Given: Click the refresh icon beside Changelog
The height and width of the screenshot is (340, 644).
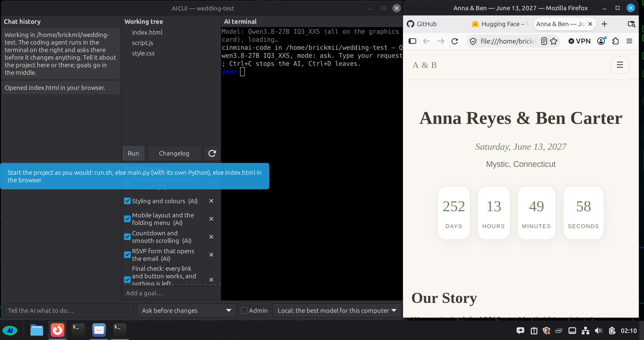Looking at the screenshot, I should (212, 153).
